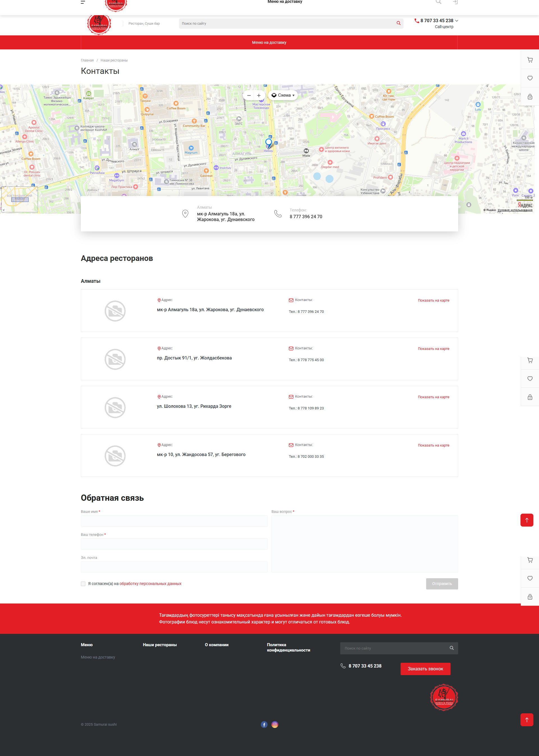Expand the call-center phone number dropdown
Image resolution: width=539 pixels, height=756 pixels.
(457, 21)
